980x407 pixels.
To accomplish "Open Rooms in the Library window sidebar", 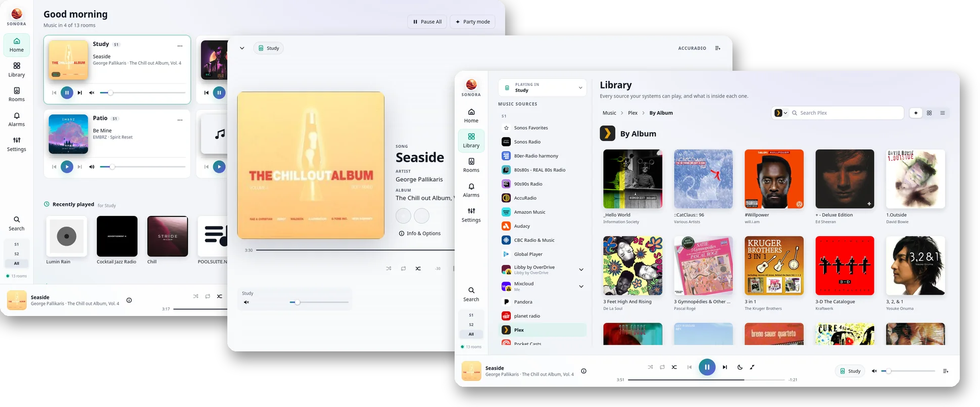I will (471, 165).
